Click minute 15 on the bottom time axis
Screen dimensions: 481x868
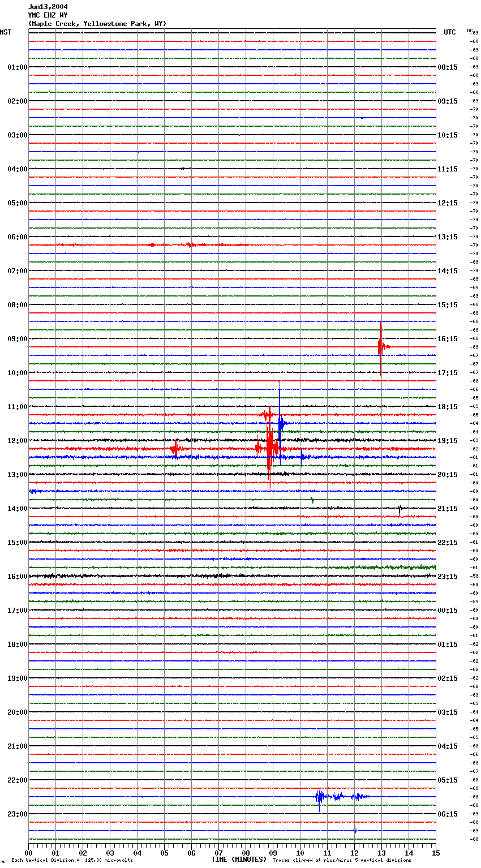click(x=436, y=853)
